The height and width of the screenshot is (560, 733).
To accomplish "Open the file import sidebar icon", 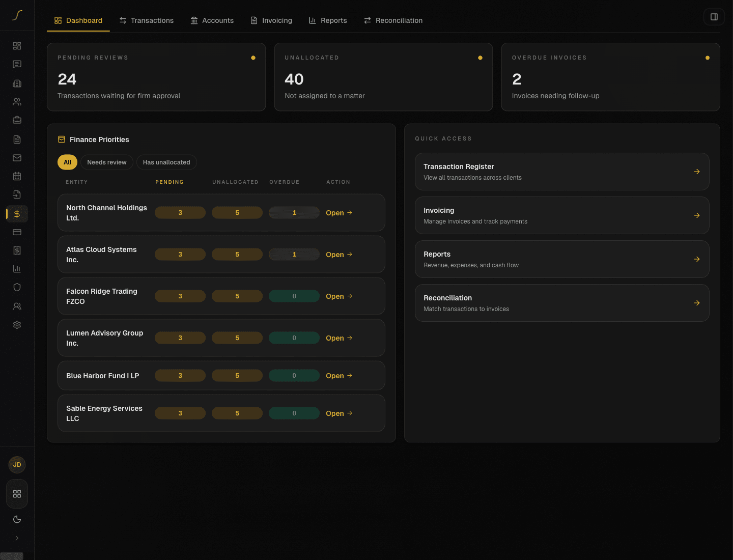I will 17,194.
